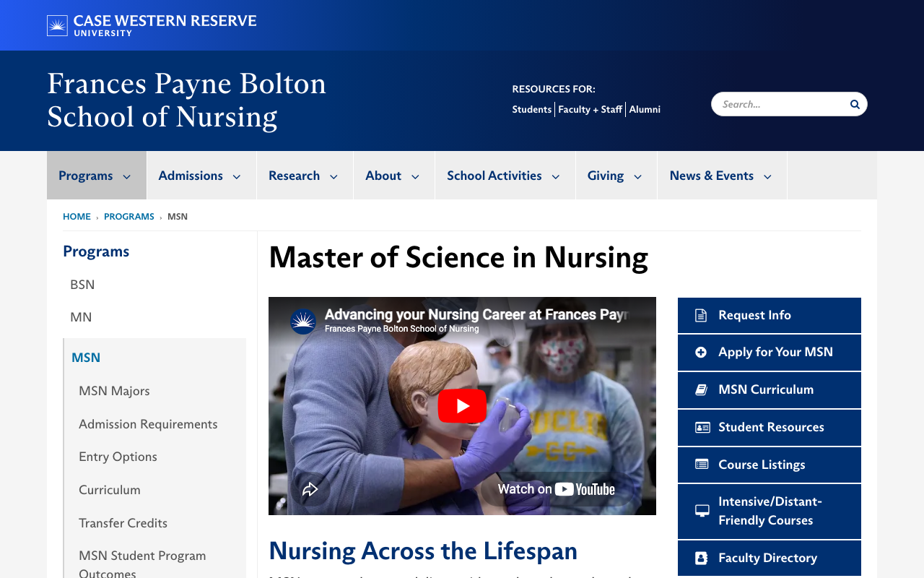The width and height of the screenshot is (924, 578).
Task: Click the Course Listings button
Action: point(770,465)
